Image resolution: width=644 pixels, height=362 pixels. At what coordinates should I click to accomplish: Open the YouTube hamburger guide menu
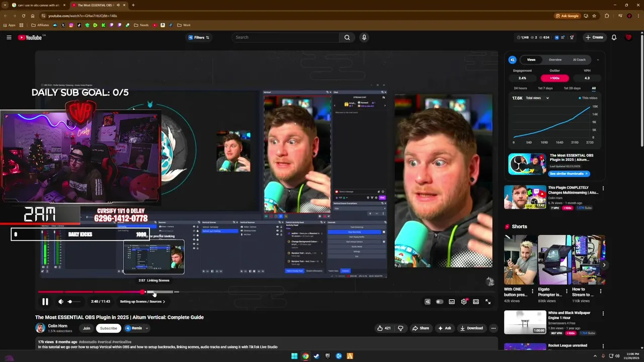tap(9, 37)
